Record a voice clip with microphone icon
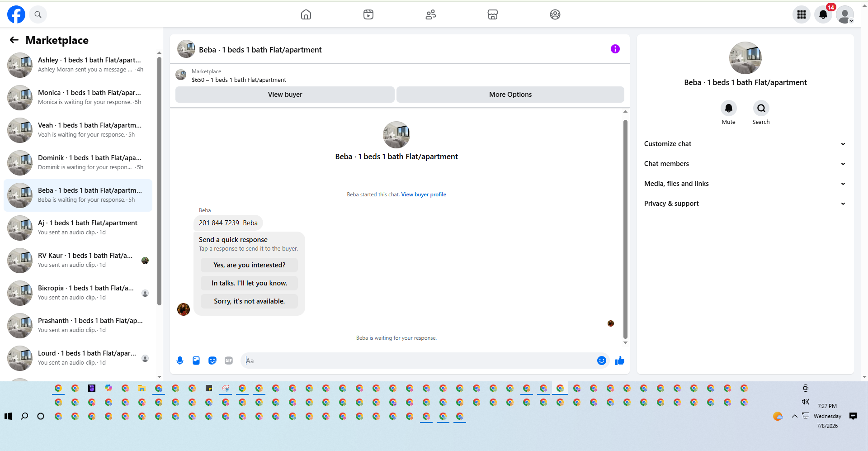 180,361
